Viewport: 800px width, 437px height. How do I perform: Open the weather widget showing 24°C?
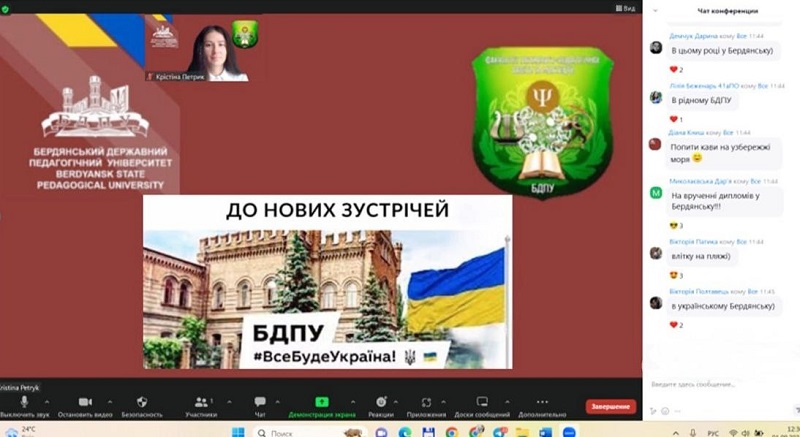click(20, 431)
